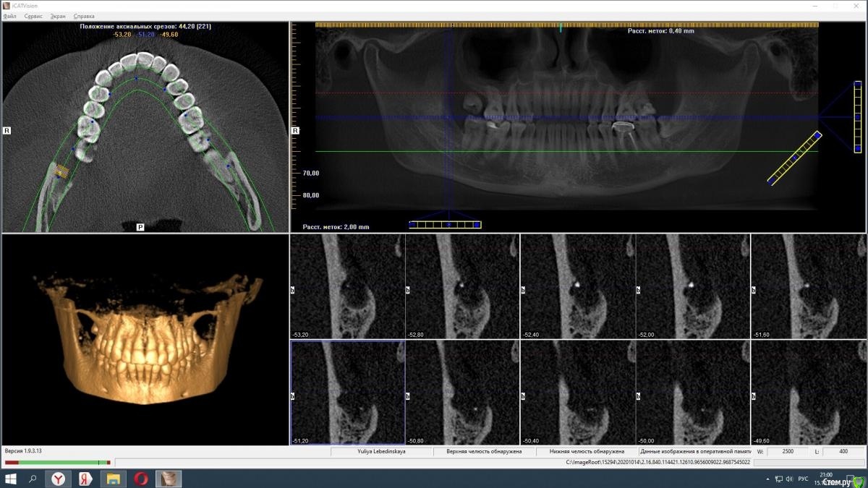The width and height of the screenshot is (868, 488).
Task: Open the Экран menu
Action: click(58, 16)
